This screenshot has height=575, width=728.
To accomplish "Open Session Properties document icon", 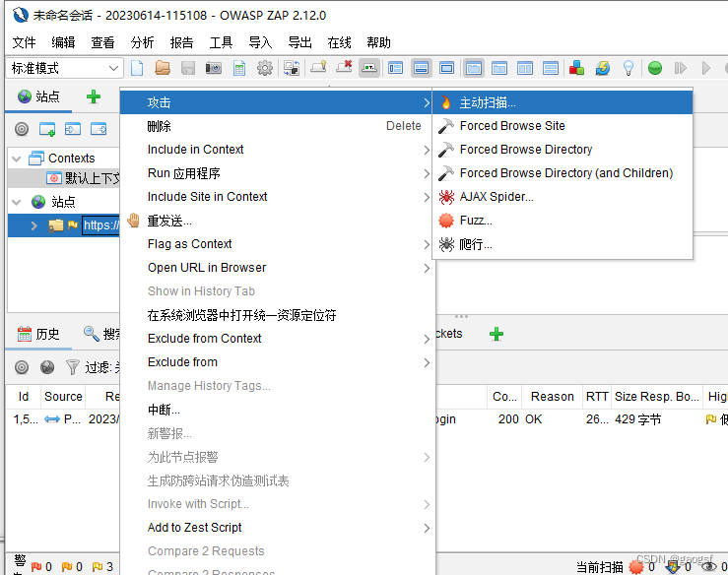I will pyautogui.click(x=239, y=68).
